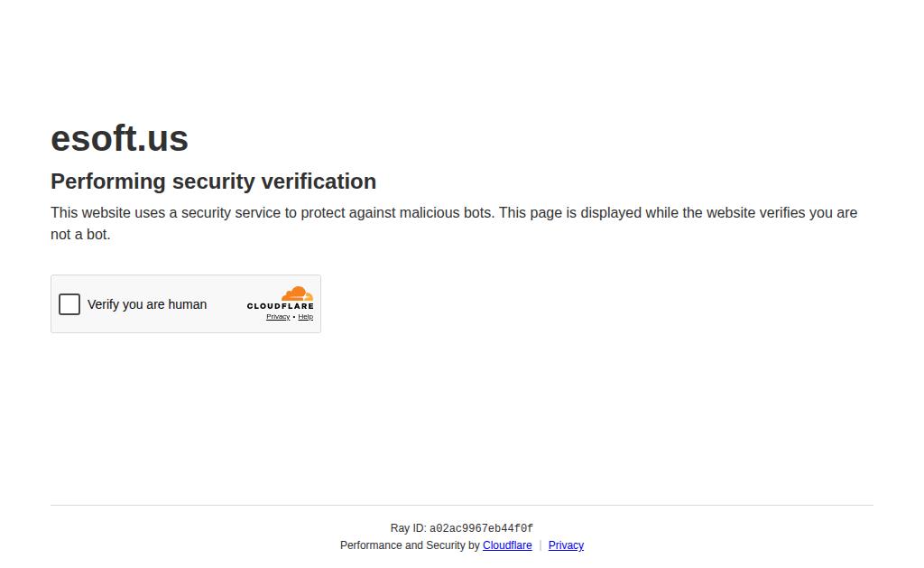Open the Help link inside the verification widget

point(305,317)
